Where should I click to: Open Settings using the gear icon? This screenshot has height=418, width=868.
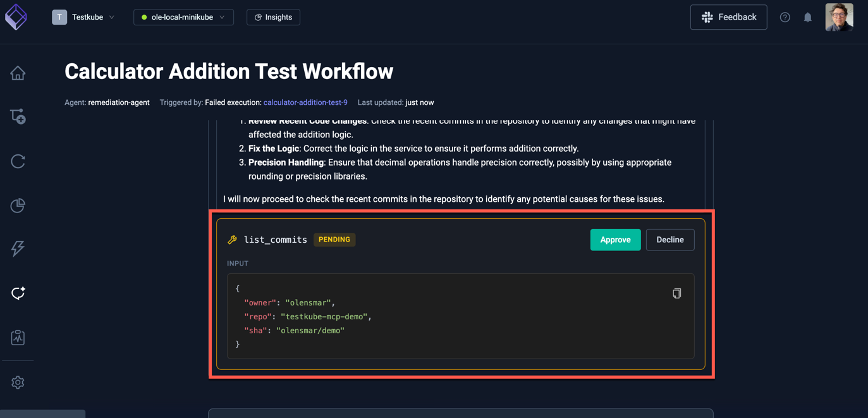coord(17,382)
